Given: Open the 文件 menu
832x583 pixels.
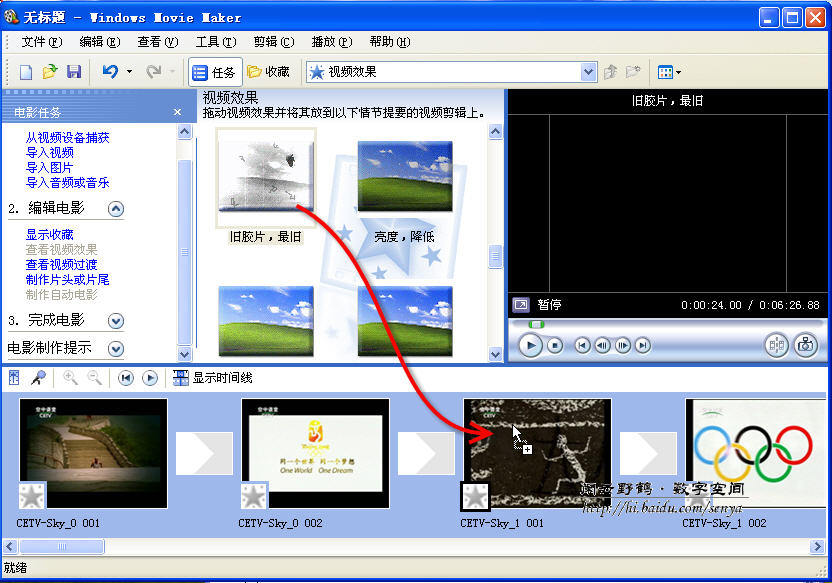Looking at the screenshot, I should click(41, 42).
